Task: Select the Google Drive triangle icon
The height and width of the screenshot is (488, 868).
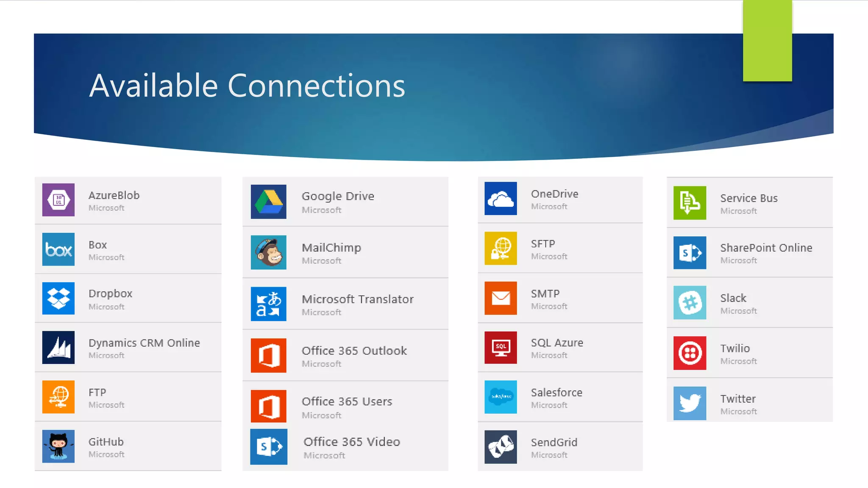Action: 268,202
